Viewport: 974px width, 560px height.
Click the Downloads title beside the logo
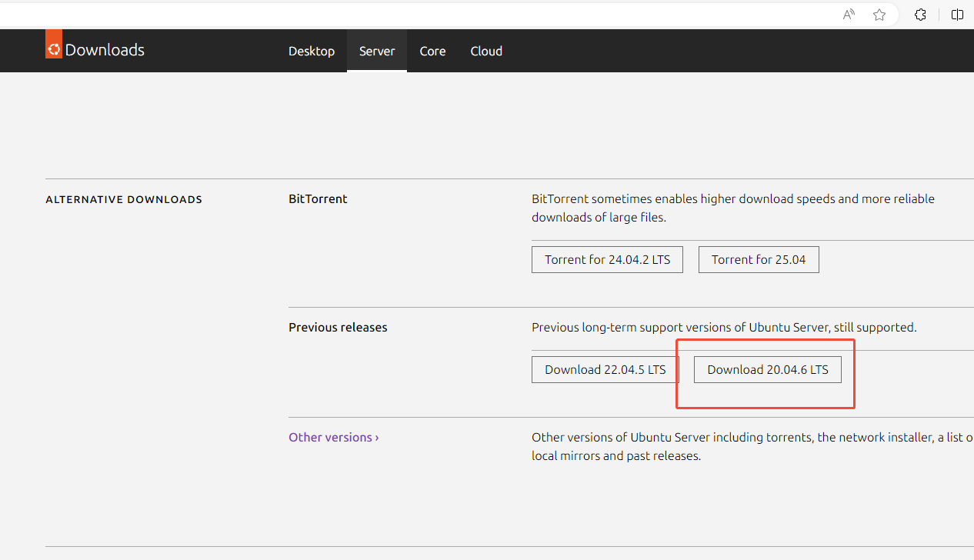click(105, 50)
